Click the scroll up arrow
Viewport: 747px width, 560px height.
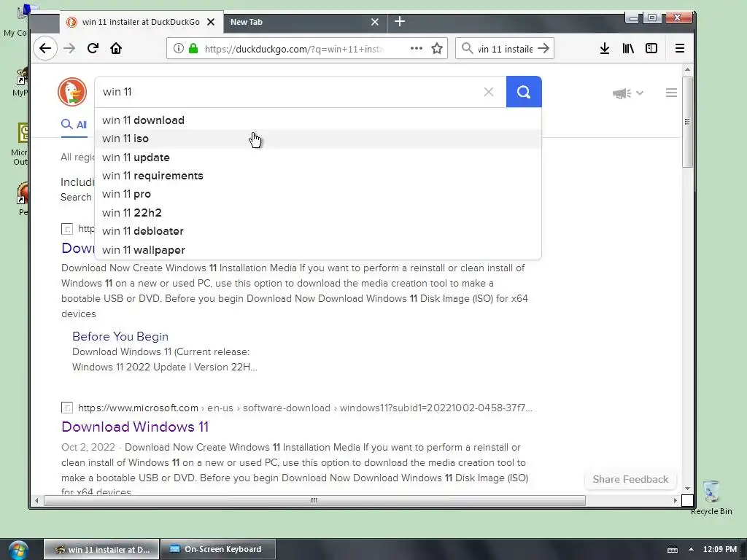pyautogui.click(x=687, y=69)
